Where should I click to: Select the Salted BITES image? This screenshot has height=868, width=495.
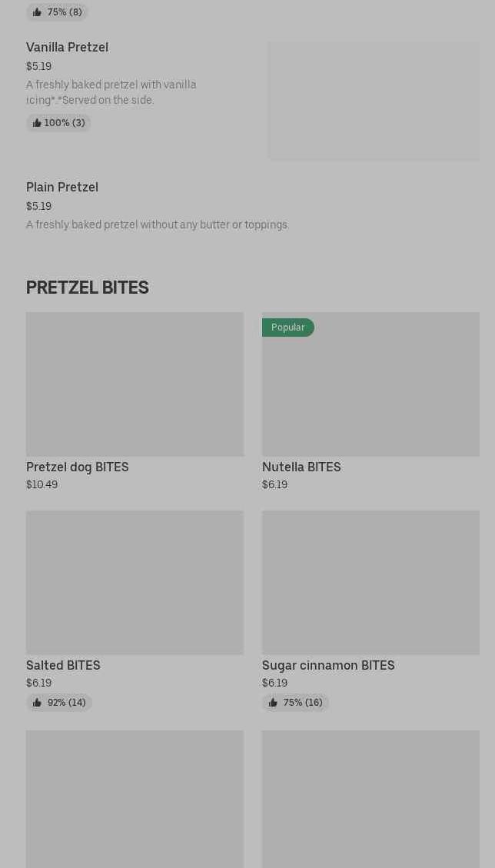[135, 583]
